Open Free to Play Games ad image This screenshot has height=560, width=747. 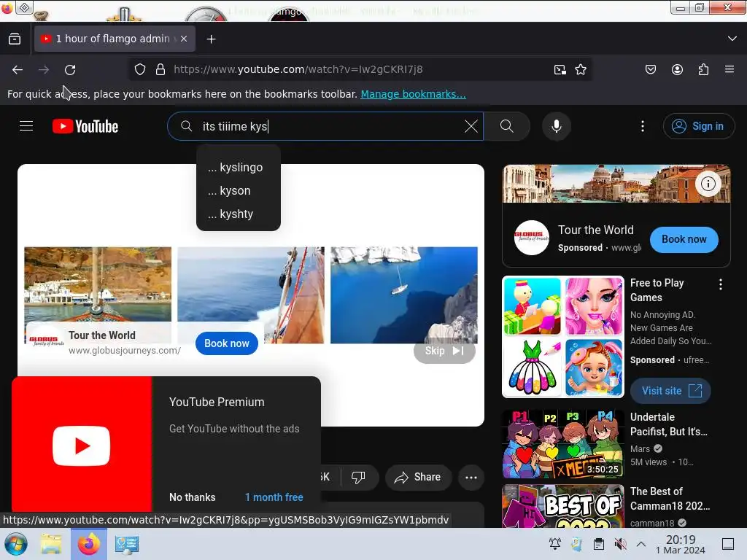(x=563, y=337)
